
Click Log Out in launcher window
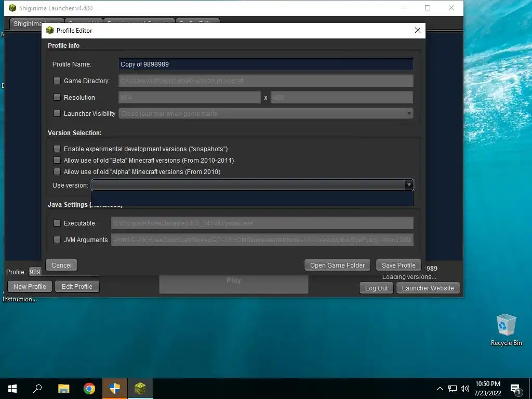coord(376,288)
